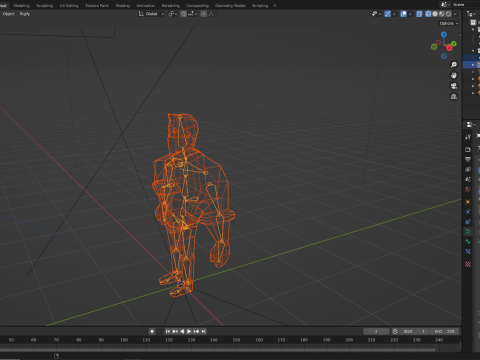The width and height of the screenshot is (480, 360).
Task: Open the overlays settings dropdown arrow
Action: pyautogui.click(x=410, y=14)
